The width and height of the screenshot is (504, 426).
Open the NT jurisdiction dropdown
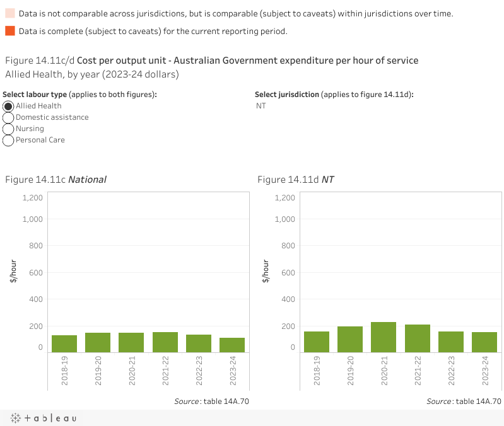click(x=261, y=106)
